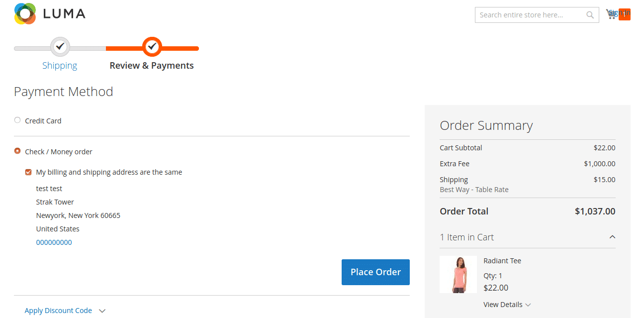The height and width of the screenshot is (318, 644).
Task: Click the Shipping step checkmark icon
Action: [x=60, y=46]
